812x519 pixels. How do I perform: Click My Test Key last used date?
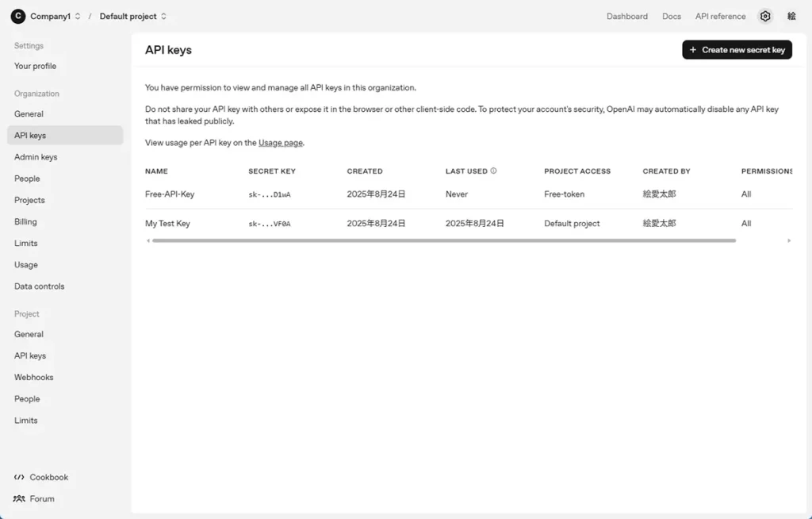(474, 224)
